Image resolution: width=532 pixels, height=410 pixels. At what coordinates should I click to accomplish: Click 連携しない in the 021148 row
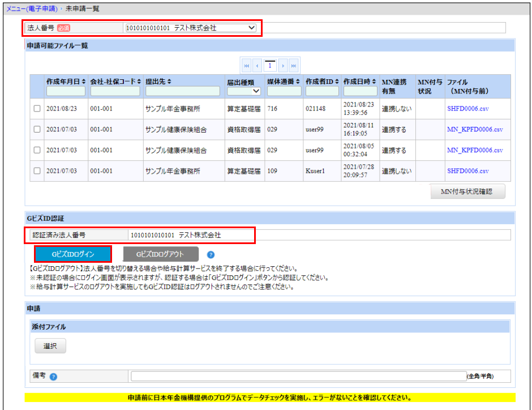click(397, 109)
